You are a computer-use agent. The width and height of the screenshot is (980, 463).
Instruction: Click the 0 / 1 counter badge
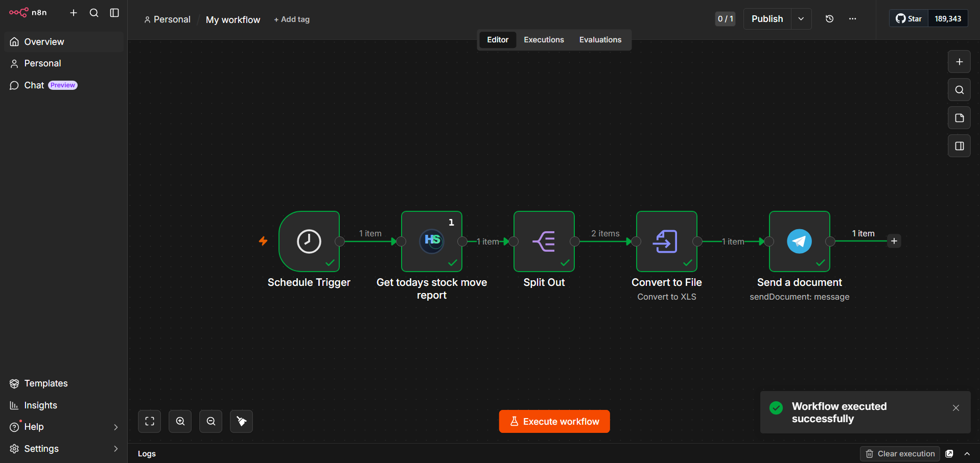coord(725,19)
